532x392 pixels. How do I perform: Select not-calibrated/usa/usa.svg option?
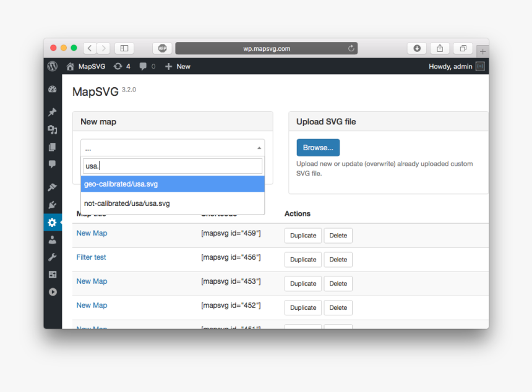[173, 203]
